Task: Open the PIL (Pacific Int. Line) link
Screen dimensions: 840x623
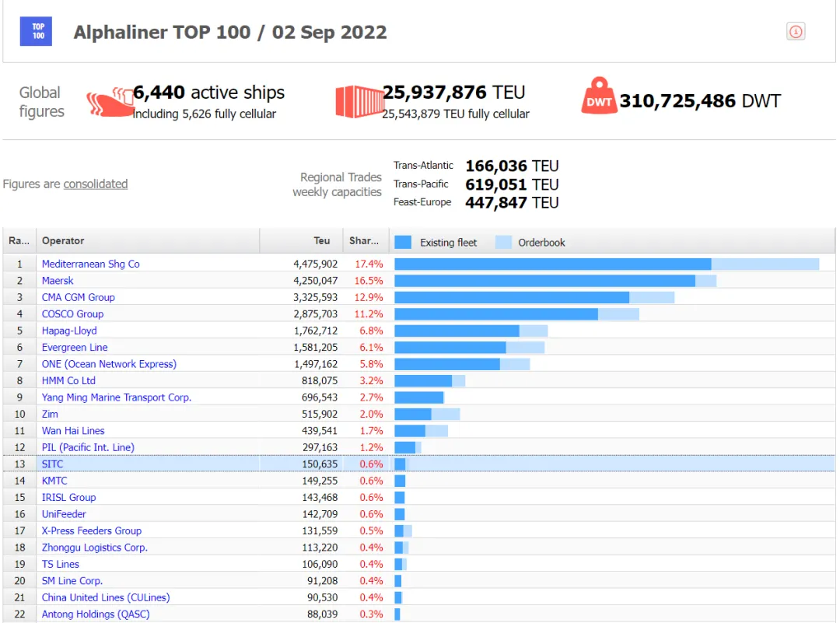Action: pyautogui.click(x=88, y=446)
